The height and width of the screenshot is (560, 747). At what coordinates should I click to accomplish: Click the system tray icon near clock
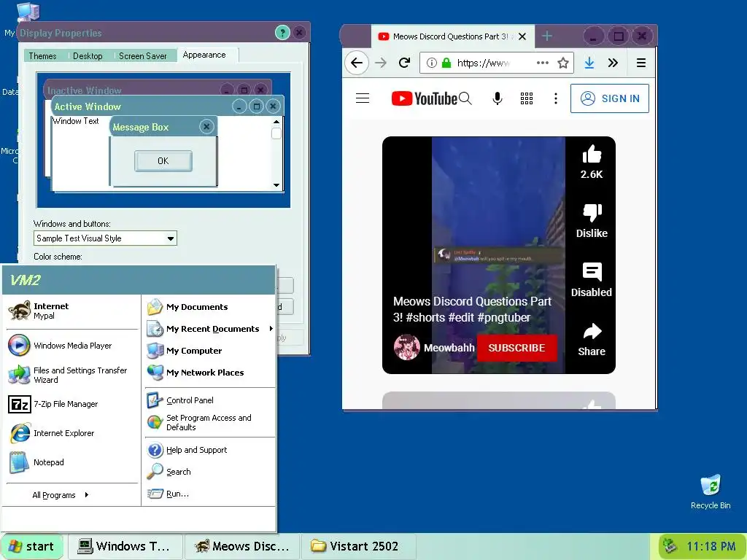[670, 545]
